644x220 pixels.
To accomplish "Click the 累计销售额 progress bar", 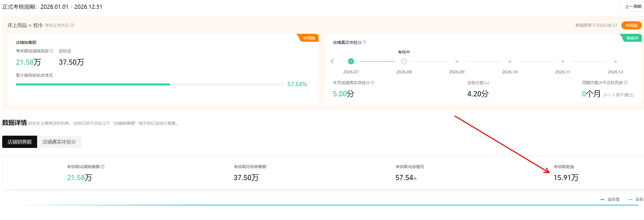I will coord(150,84).
